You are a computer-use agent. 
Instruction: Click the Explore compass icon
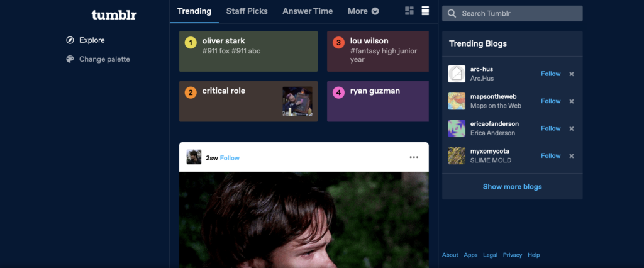point(70,40)
